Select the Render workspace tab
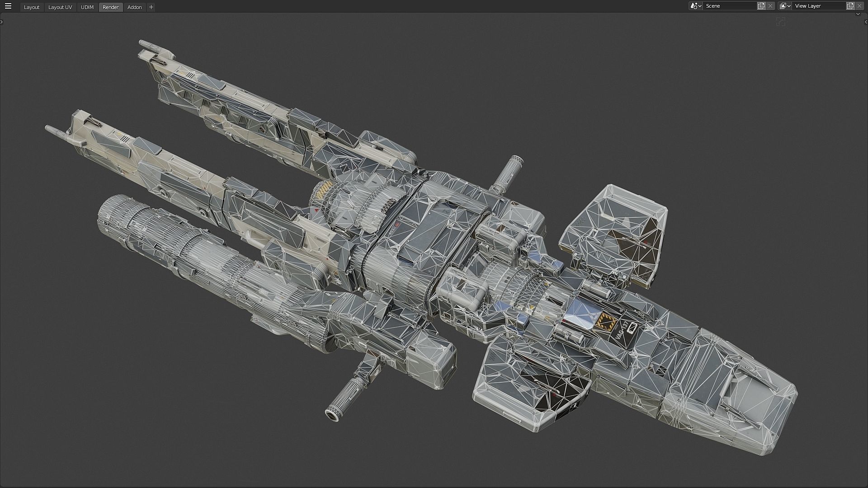Screen dimensions: 868x488 click(x=111, y=7)
